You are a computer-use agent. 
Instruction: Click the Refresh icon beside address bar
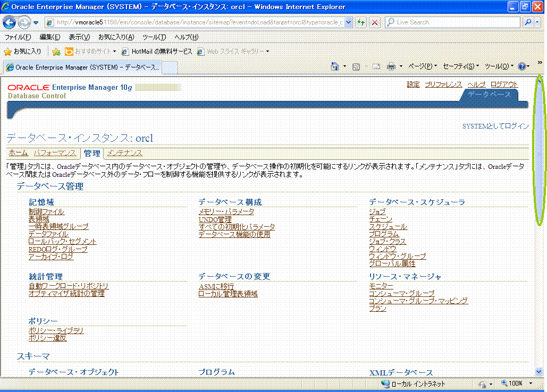coord(361,22)
